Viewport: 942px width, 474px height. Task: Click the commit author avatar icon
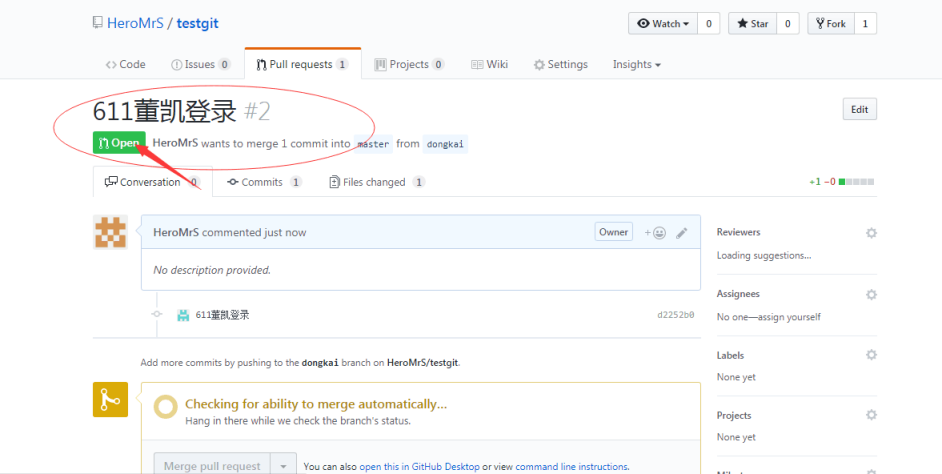pos(183,315)
